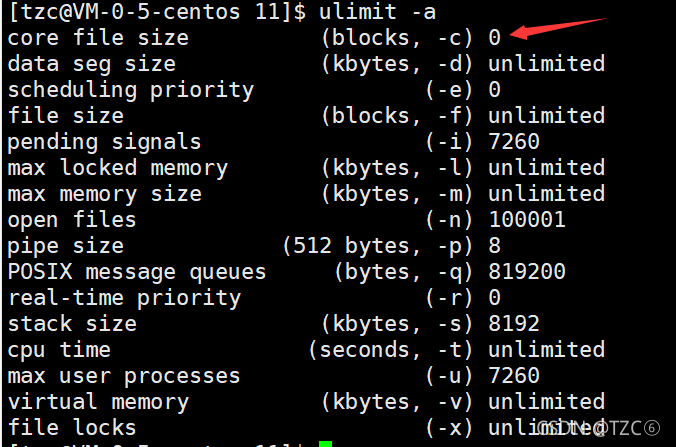Screen dimensions: 676x447
Task: Click the 'max user processes' label
Action: [124, 376]
